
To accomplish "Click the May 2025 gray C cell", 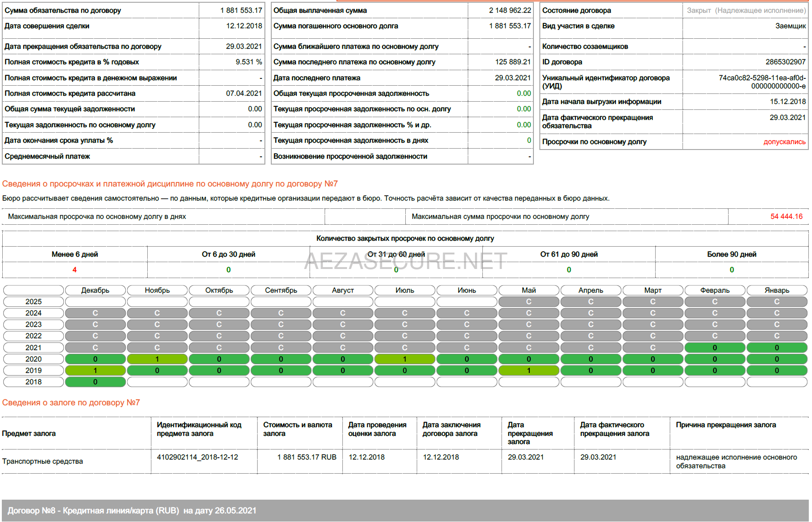I will pyautogui.click(x=529, y=302).
